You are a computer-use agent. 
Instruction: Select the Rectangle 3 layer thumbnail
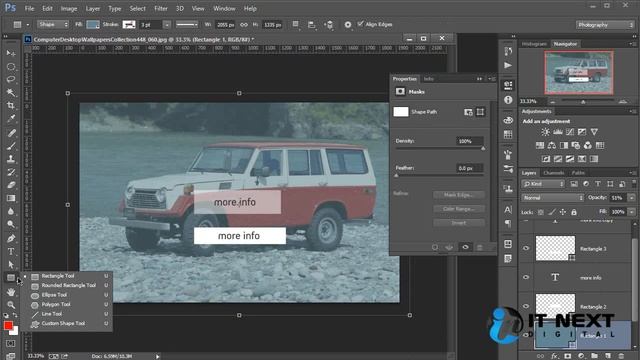(x=555, y=248)
